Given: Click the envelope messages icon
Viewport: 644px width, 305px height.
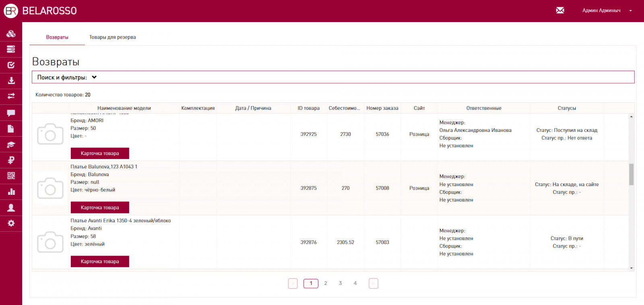Looking at the screenshot, I should click(560, 10).
